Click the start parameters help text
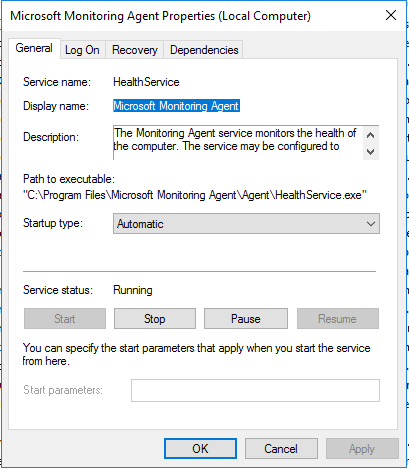This screenshot has width=409, height=469. click(x=196, y=354)
